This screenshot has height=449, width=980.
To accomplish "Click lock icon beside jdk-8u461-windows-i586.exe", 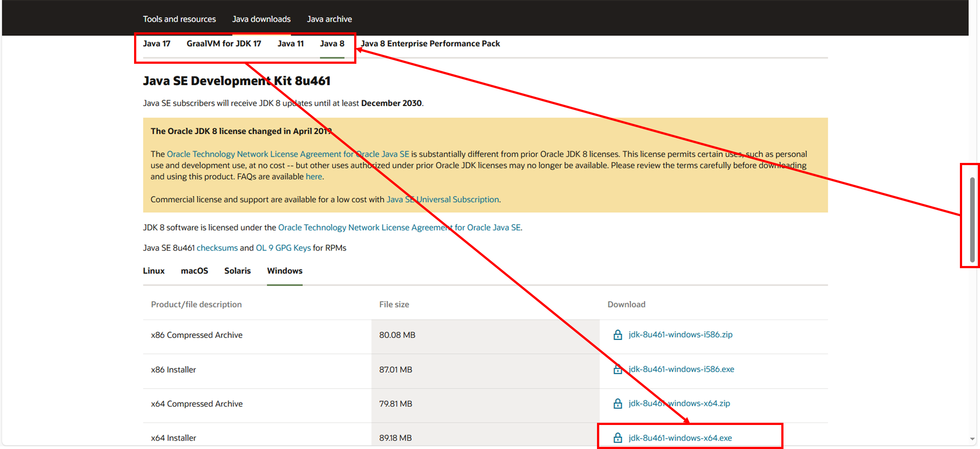I will click(x=618, y=370).
